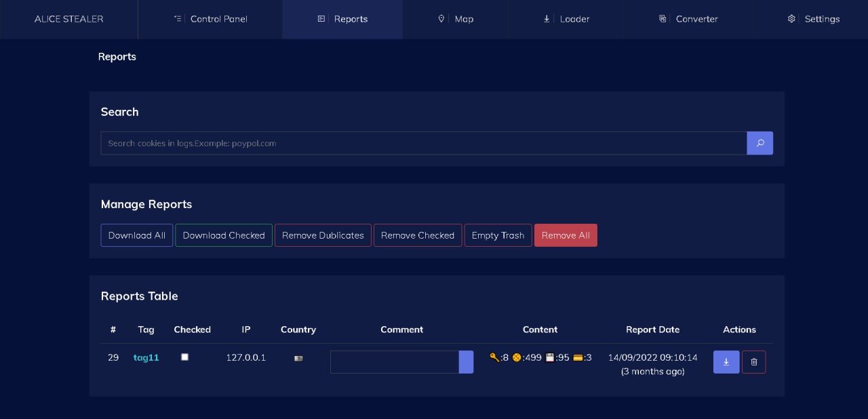
Task: Open the Settings tab
Action: point(813,19)
